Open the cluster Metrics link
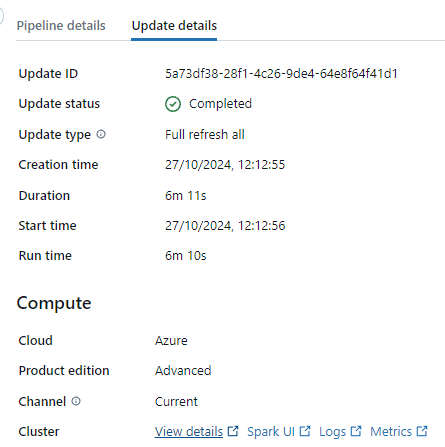Image resolution: width=445 pixels, height=447 pixels. [x=391, y=432]
